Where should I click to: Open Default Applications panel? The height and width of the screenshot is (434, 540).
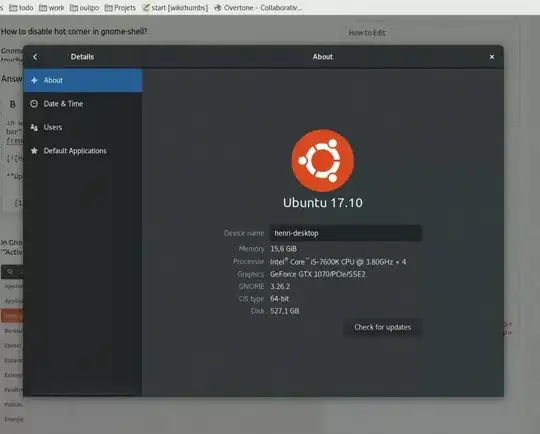pyautogui.click(x=83, y=151)
